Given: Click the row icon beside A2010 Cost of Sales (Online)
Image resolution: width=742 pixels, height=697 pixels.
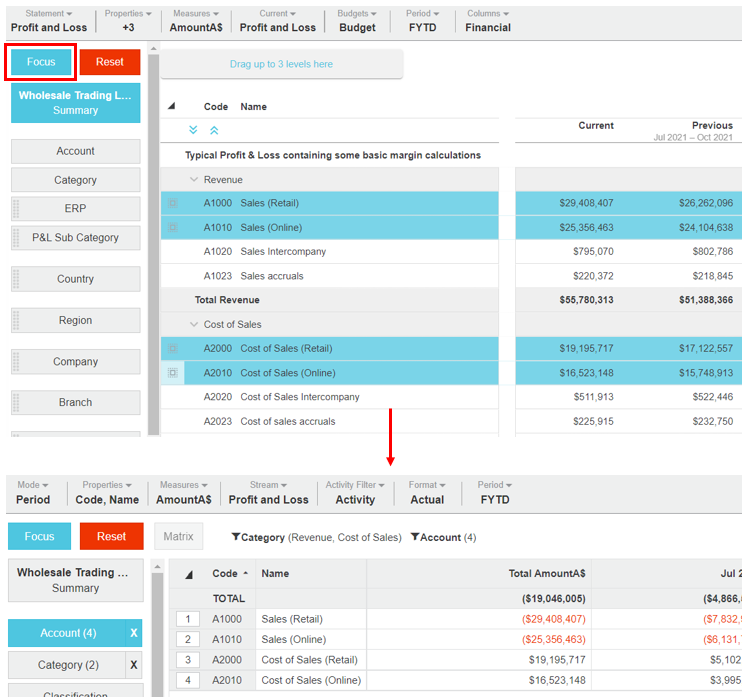Looking at the screenshot, I should coord(172,373).
